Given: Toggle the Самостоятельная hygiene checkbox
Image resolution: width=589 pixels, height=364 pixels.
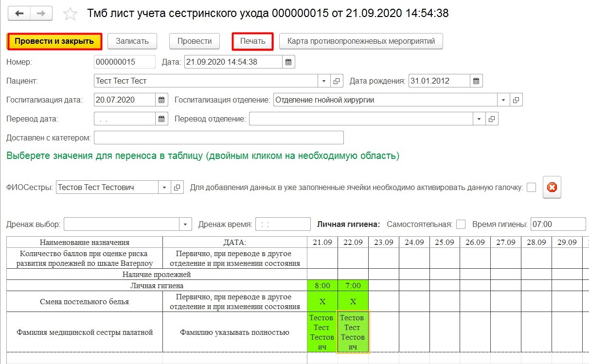Looking at the screenshot, I should (461, 224).
